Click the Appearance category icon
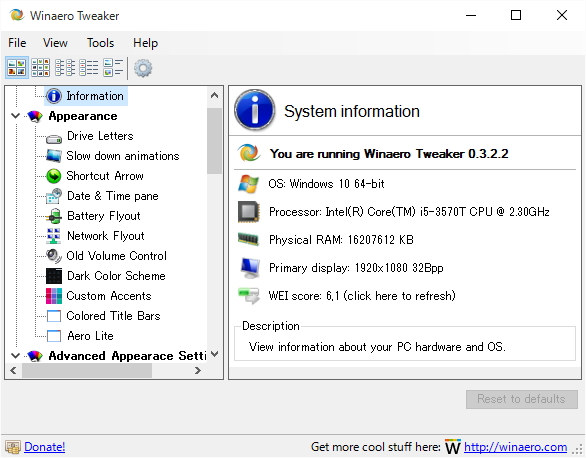Image resolution: width=586 pixels, height=458 pixels. pos(35,116)
